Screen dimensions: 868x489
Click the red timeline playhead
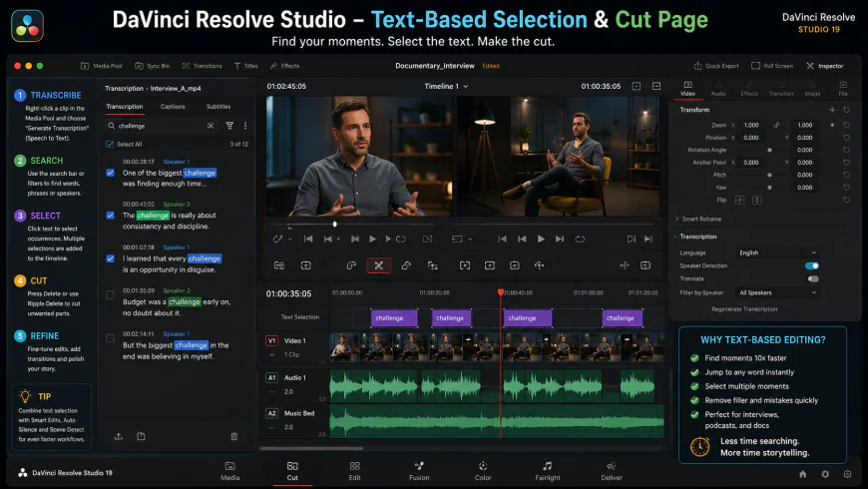(501, 291)
